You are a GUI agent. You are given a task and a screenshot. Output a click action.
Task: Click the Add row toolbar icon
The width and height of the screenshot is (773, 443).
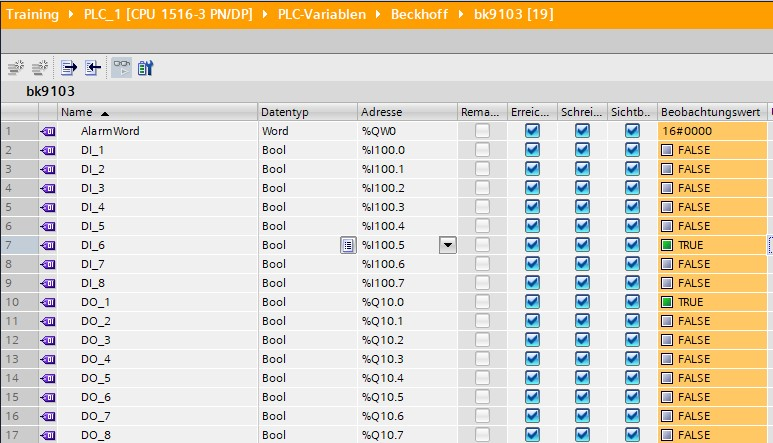click(40, 68)
